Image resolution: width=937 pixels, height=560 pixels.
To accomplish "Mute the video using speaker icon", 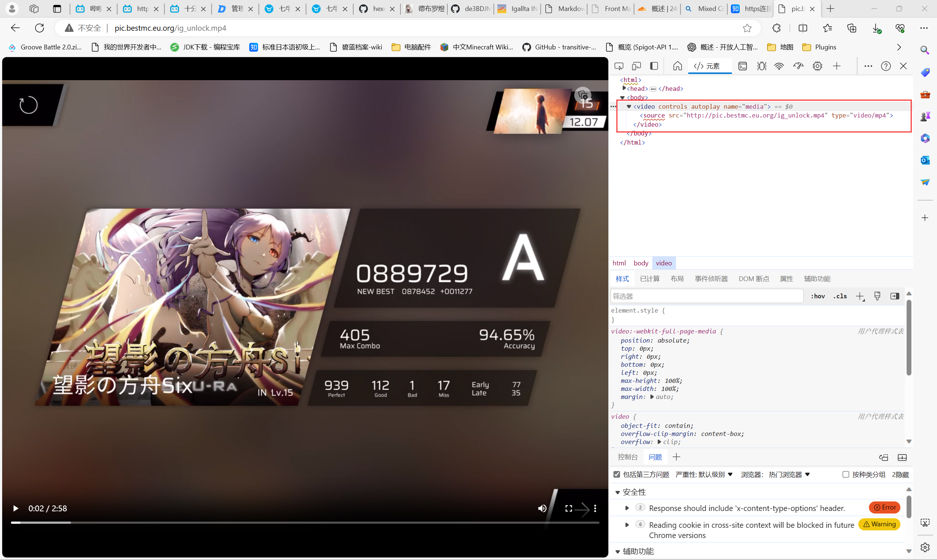I will (x=542, y=508).
